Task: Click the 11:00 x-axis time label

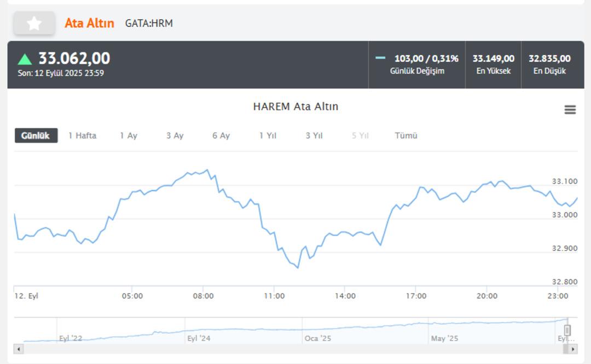Action: click(274, 296)
